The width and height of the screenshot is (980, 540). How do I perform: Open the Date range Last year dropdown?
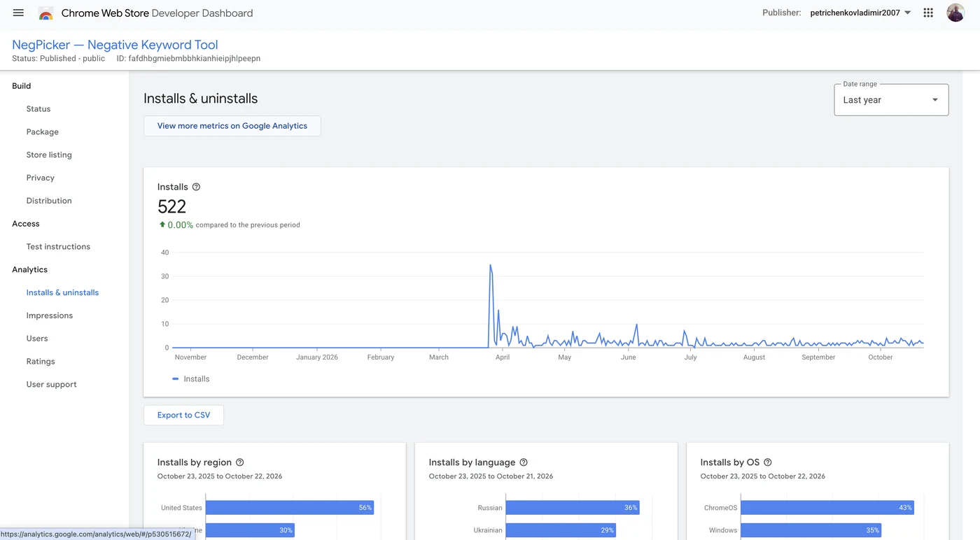pos(891,100)
